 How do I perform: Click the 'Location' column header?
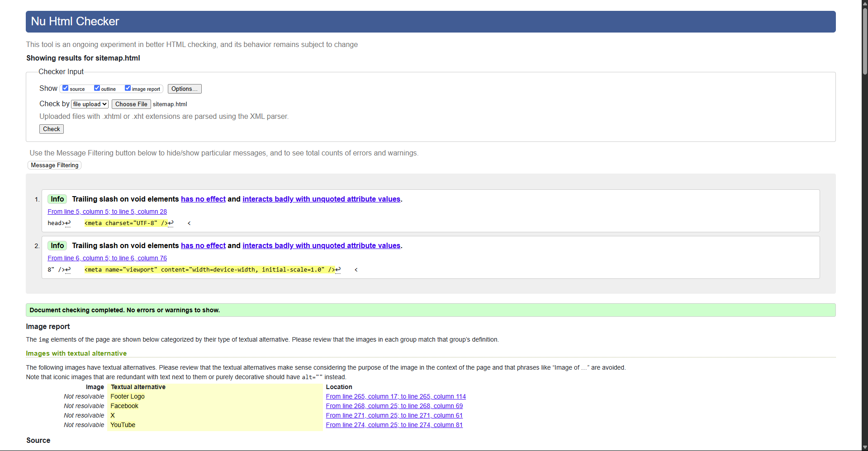(x=339, y=387)
